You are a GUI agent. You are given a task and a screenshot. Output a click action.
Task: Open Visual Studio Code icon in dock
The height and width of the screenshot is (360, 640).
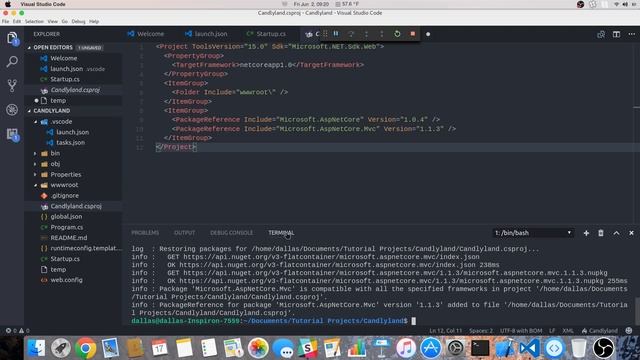tap(529, 348)
